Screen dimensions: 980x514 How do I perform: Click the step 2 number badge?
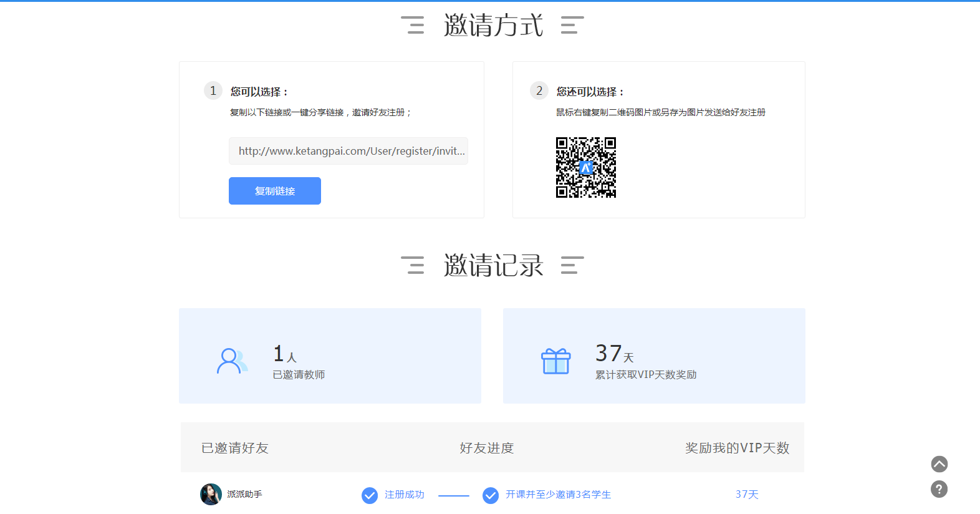(539, 90)
